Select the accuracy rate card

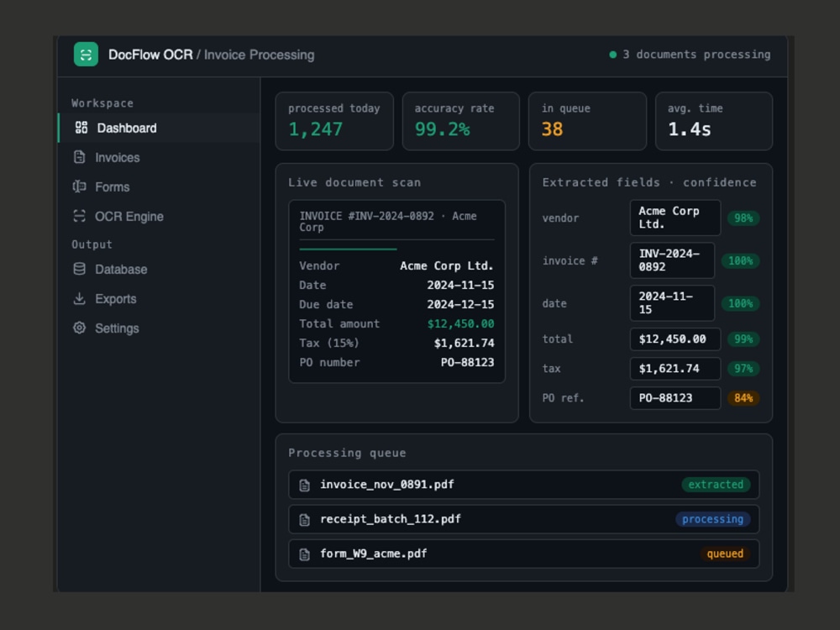[460, 121]
